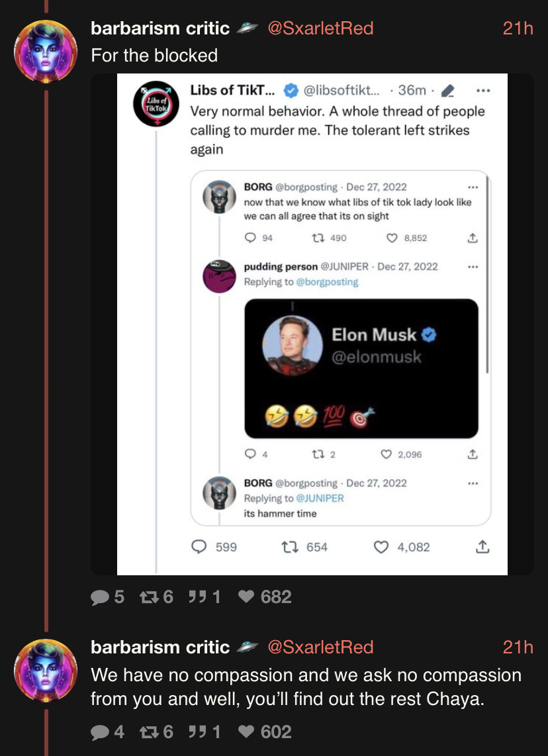Open 'barbarism critic' name on the 'no compassion' post

pyautogui.click(x=160, y=647)
